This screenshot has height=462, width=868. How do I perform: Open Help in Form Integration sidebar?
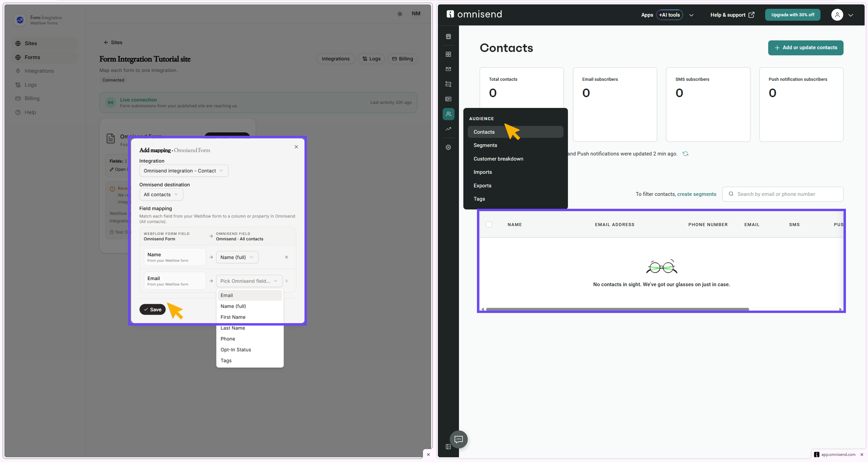[x=45, y=112]
